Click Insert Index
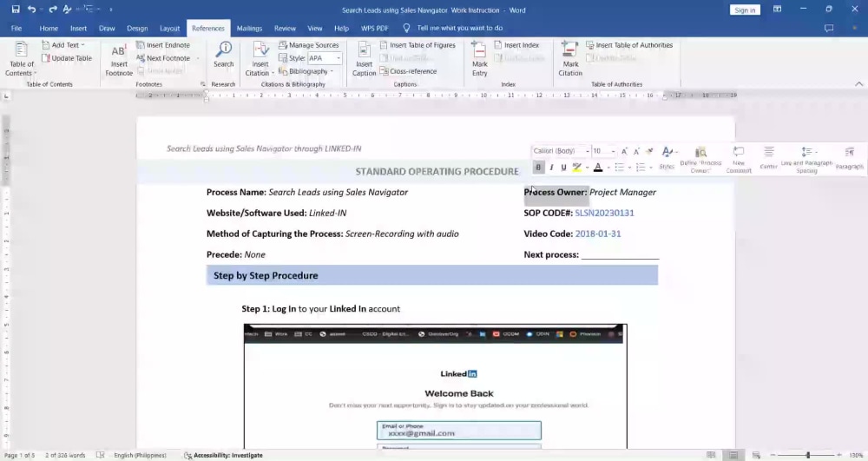This screenshot has width=868, height=461. click(x=516, y=45)
